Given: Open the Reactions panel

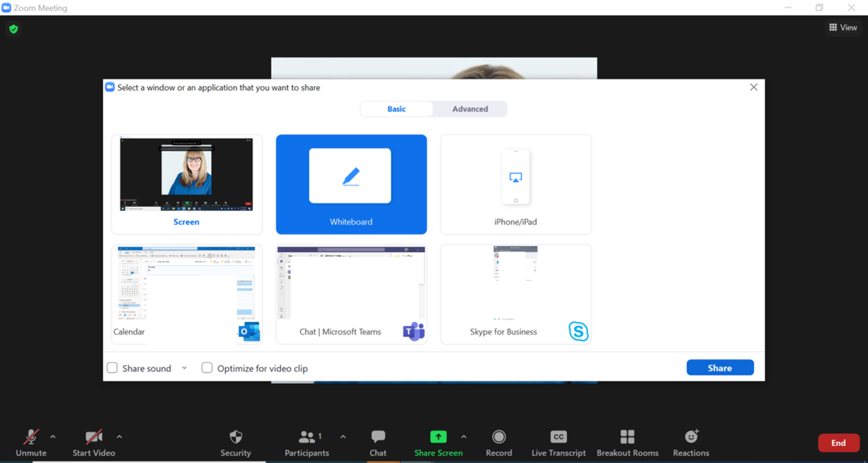Looking at the screenshot, I should [x=691, y=436].
